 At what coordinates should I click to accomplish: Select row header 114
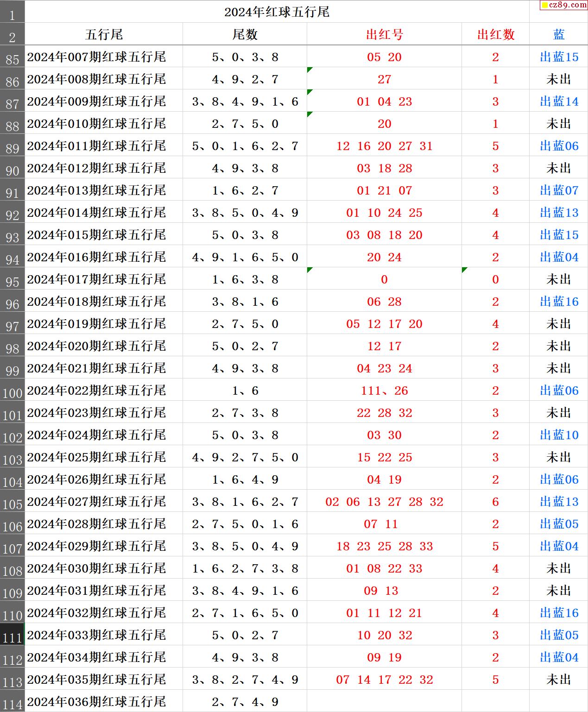(x=12, y=702)
